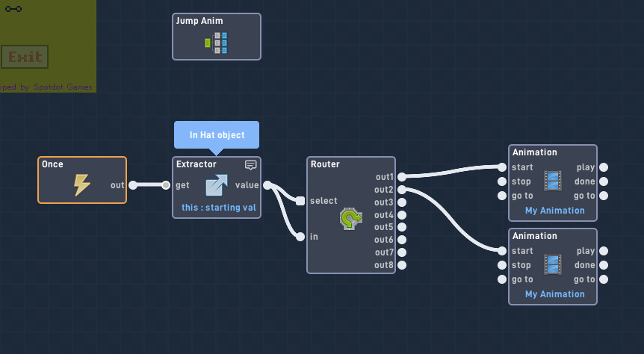This screenshot has width=644, height=354.
Task: Click upper Animation node 'done' output port
Action: click(x=604, y=181)
